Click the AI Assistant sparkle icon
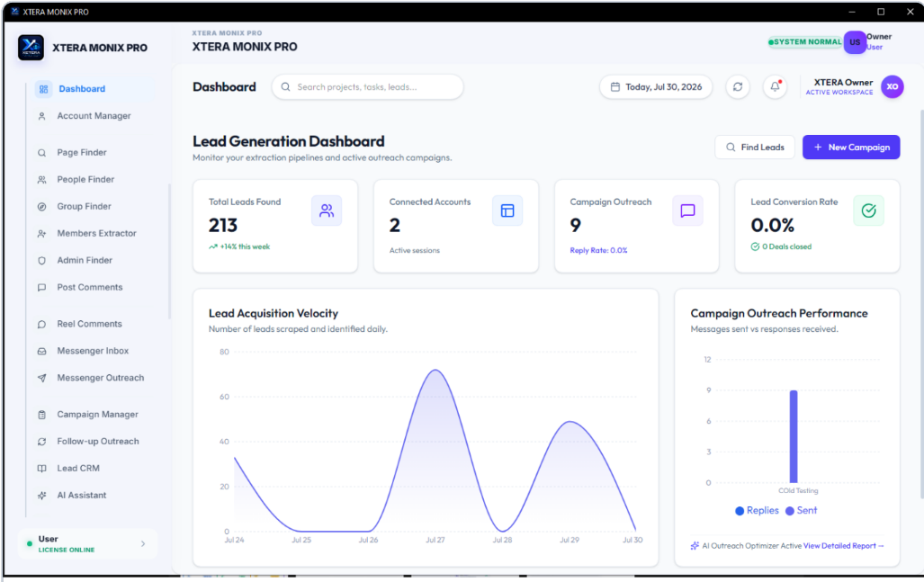The height and width of the screenshot is (582, 924). pos(42,496)
